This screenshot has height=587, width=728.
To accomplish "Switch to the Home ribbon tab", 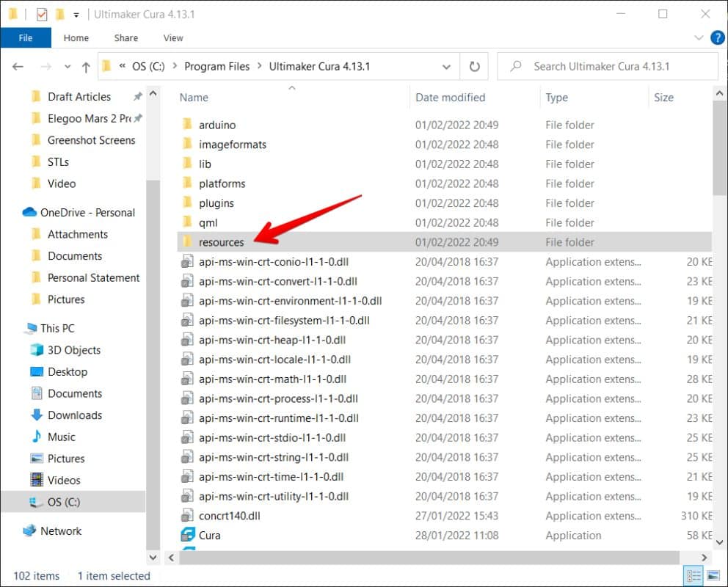I will (76, 38).
